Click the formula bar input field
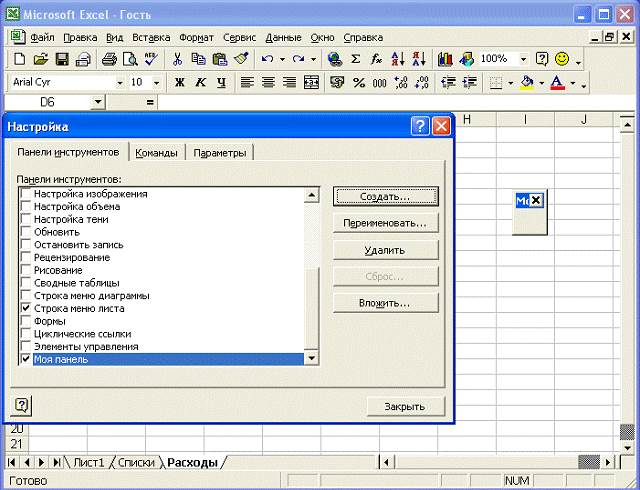This screenshot has width=640, height=490. 397,102
